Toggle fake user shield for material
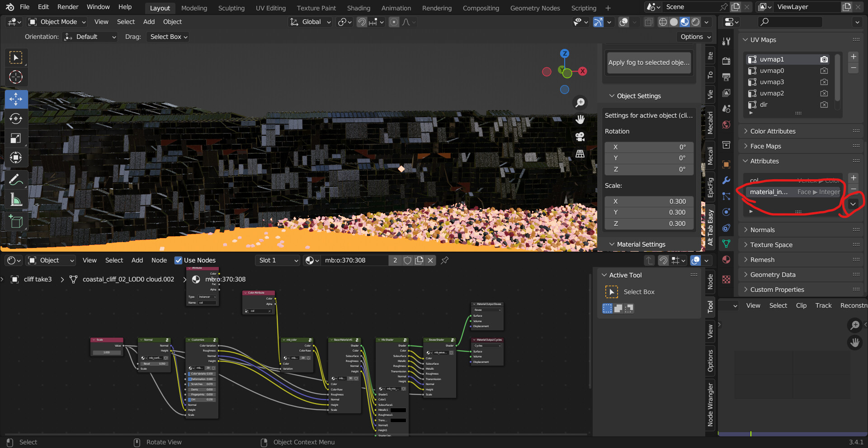Viewport: 868px width, 448px height. click(x=407, y=260)
